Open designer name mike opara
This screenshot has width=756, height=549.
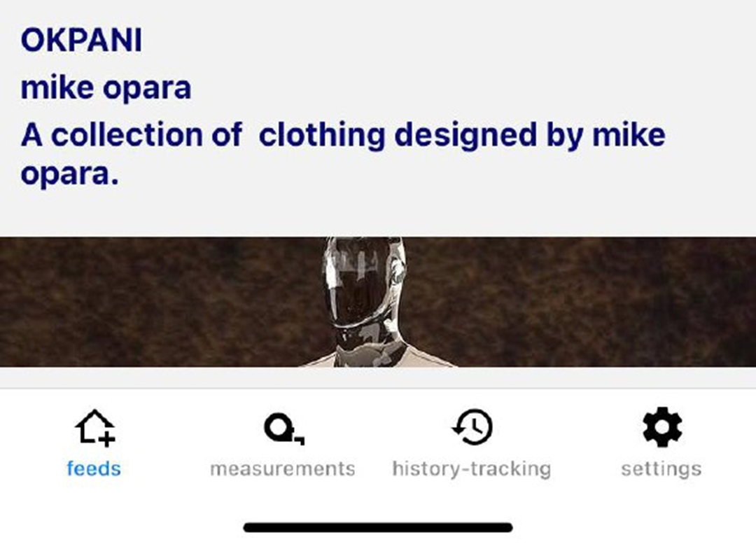106,88
